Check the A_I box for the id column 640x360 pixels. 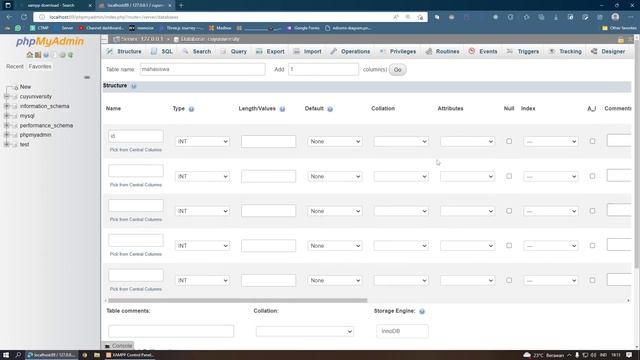592,141
